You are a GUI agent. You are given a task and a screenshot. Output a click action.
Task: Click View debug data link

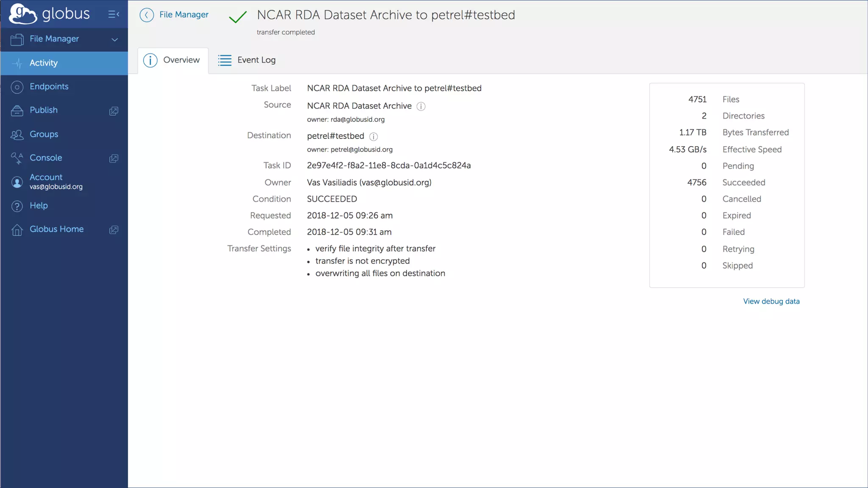point(771,301)
